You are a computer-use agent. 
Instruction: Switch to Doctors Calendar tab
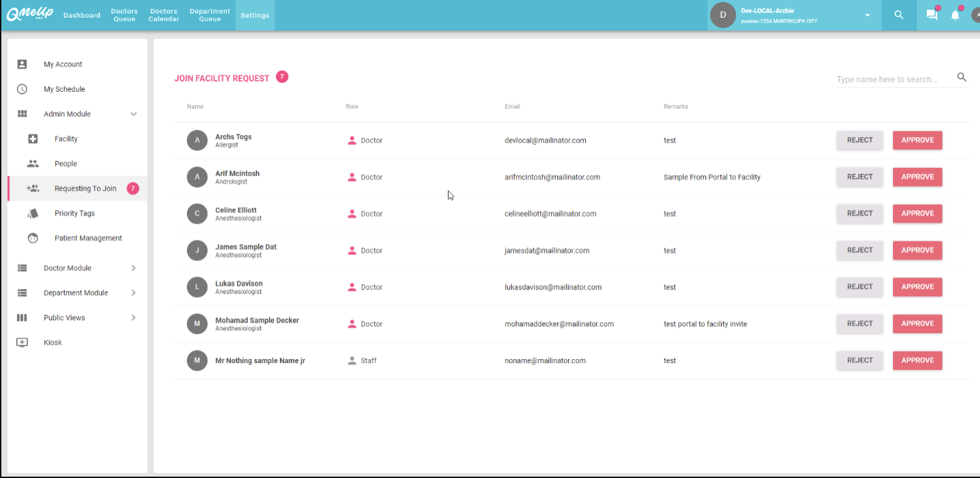coord(164,15)
